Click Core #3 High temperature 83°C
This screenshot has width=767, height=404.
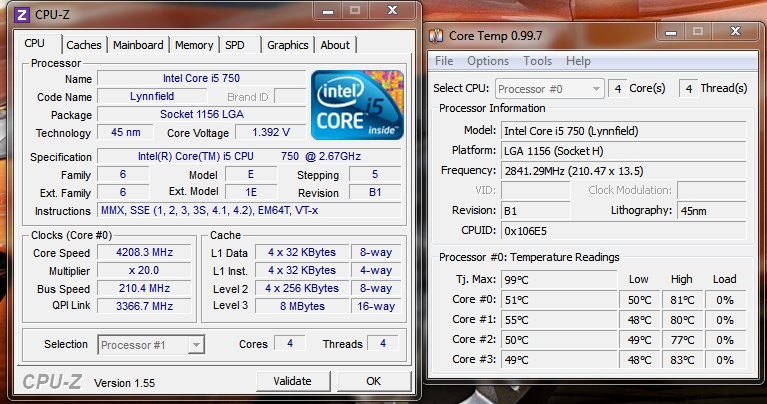click(682, 360)
